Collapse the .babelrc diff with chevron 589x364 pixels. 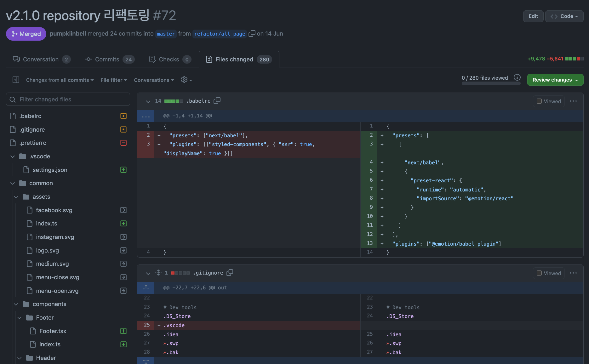tap(148, 101)
